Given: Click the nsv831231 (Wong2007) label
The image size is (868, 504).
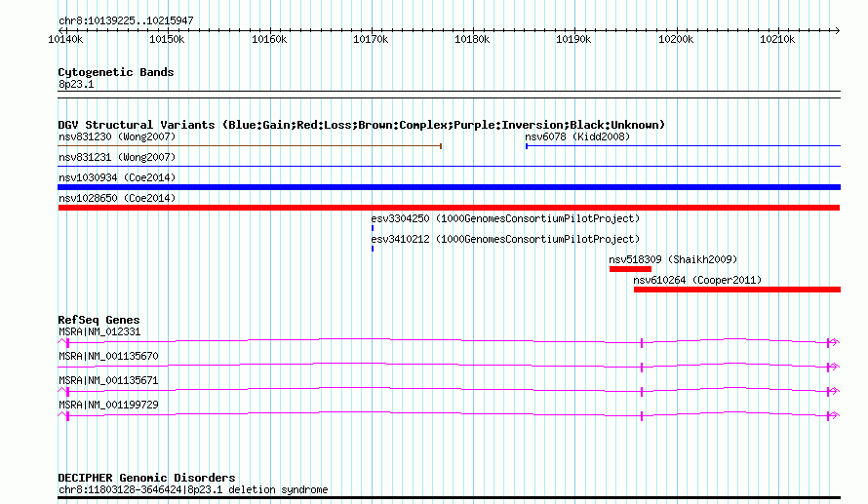Looking at the screenshot, I should pos(117,157).
